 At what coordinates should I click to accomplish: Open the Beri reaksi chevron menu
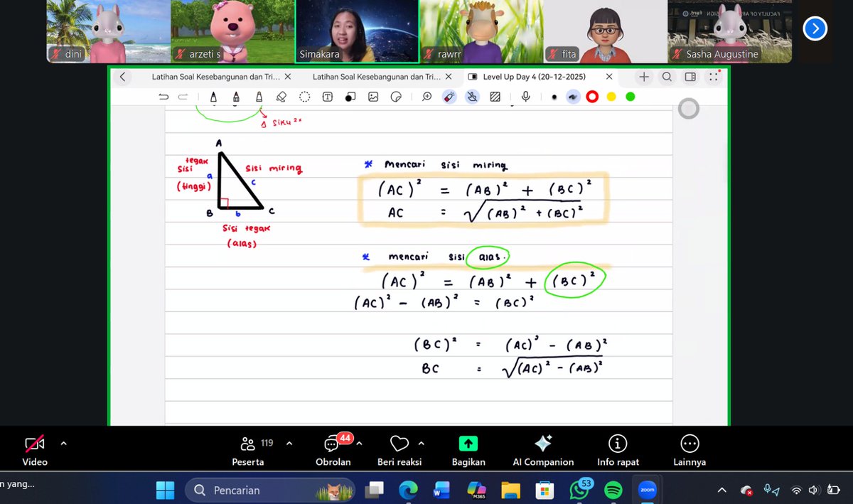(x=421, y=443)
